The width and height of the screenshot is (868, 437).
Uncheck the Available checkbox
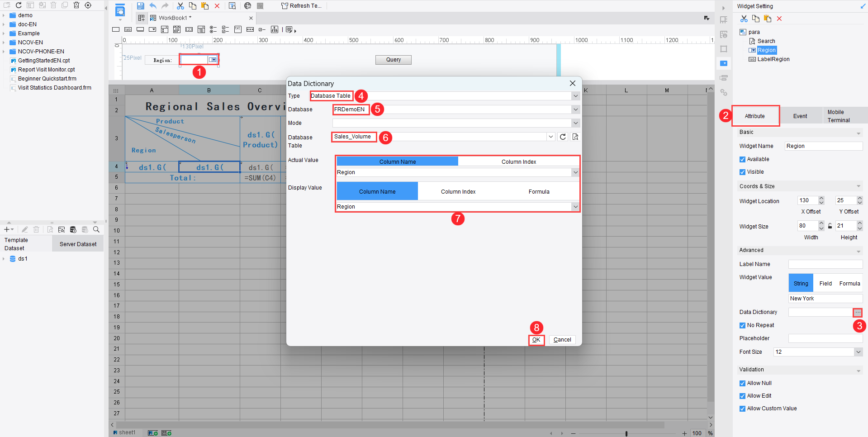(742, 159)
